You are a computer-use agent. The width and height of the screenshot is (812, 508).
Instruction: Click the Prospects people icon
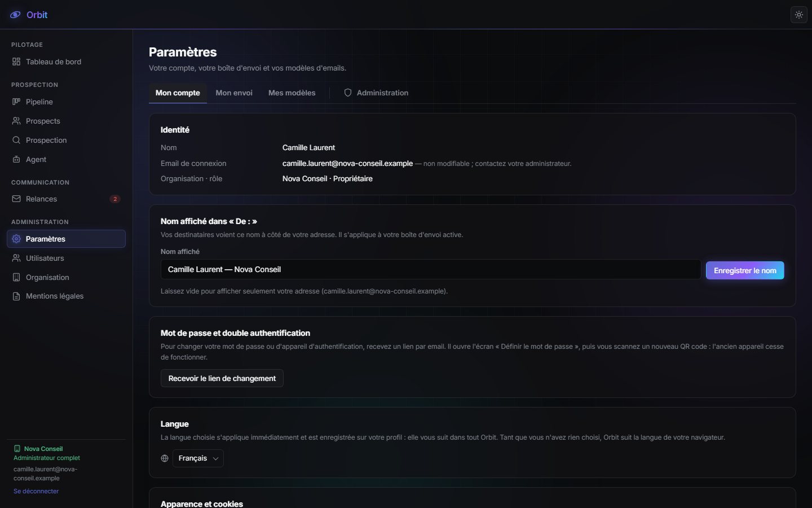(16, 121)
